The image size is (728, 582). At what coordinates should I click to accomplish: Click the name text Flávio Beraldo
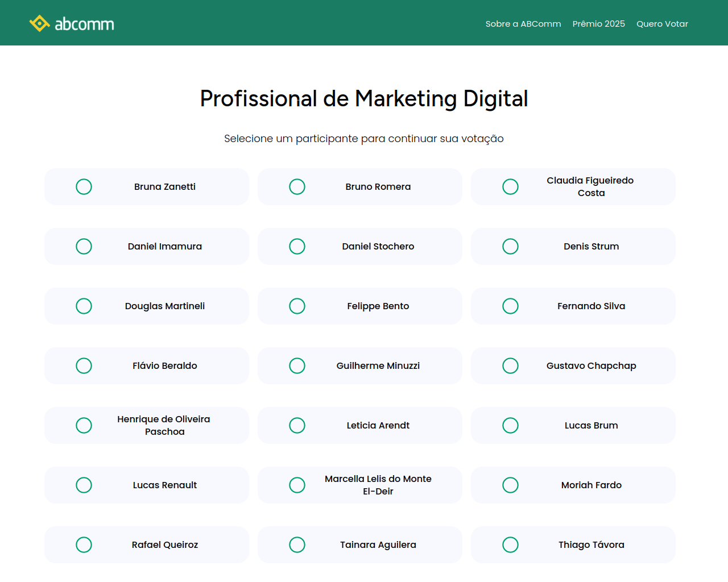pyautogui.click(x=165, y=365)
